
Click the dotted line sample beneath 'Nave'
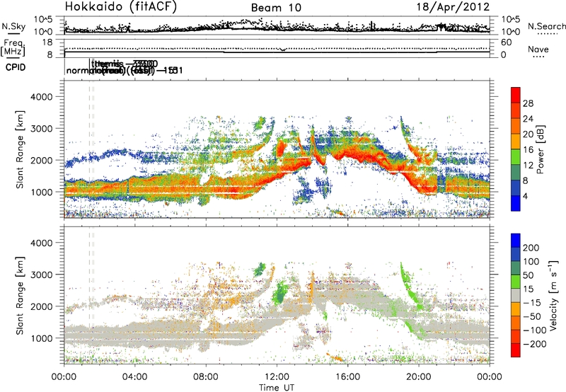tap(538, 57)
